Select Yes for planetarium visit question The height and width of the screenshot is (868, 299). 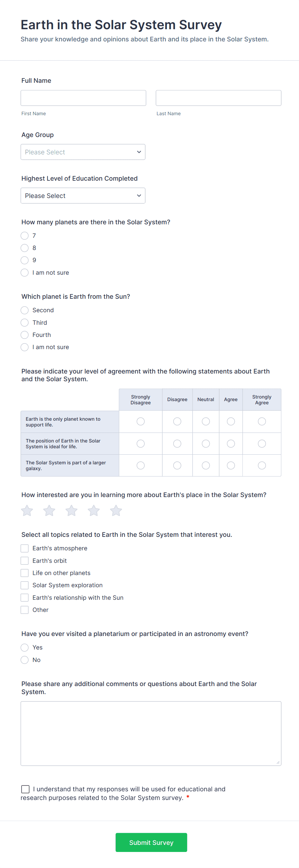point(24,647)
